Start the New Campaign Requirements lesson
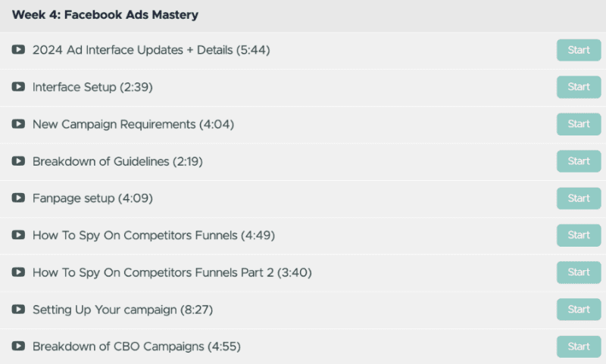 tap(579, 124)
